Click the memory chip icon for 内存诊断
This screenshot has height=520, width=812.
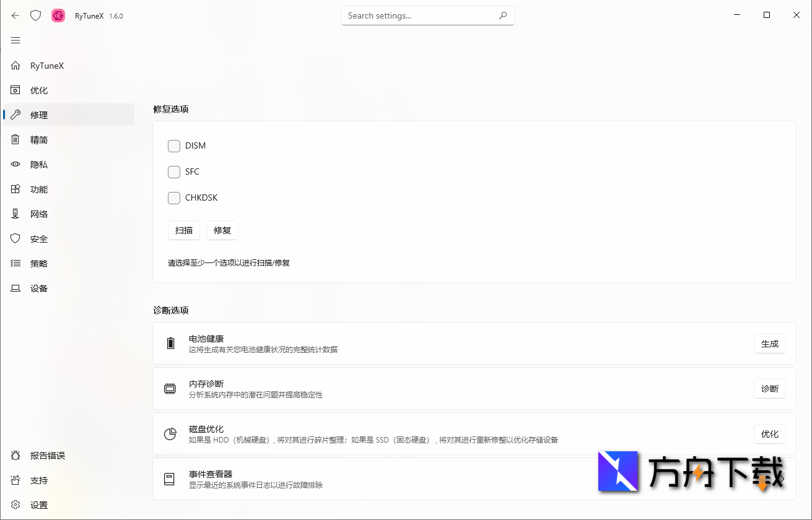click(x=170, y=388)
